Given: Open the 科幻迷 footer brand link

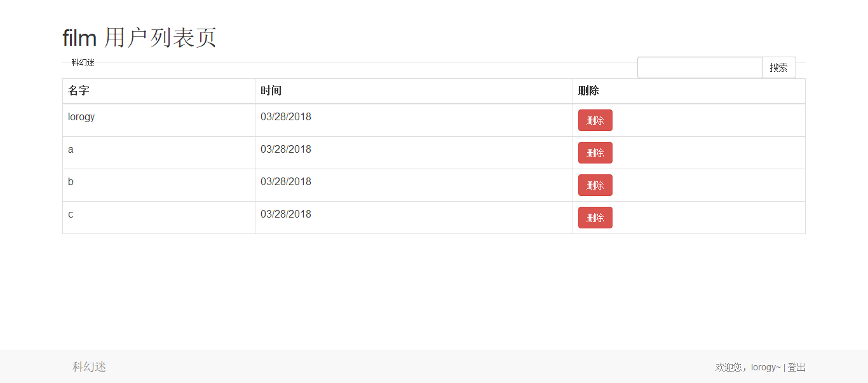Looking at the screenshot, I should [89, 367].
